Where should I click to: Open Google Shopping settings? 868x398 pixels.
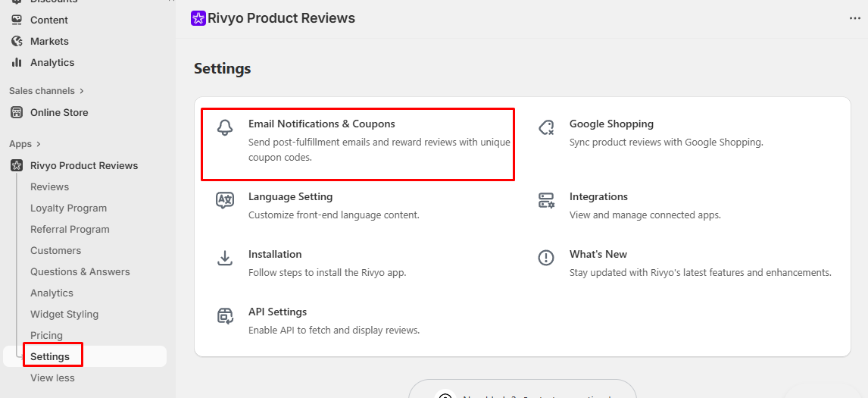click(612, 124)
